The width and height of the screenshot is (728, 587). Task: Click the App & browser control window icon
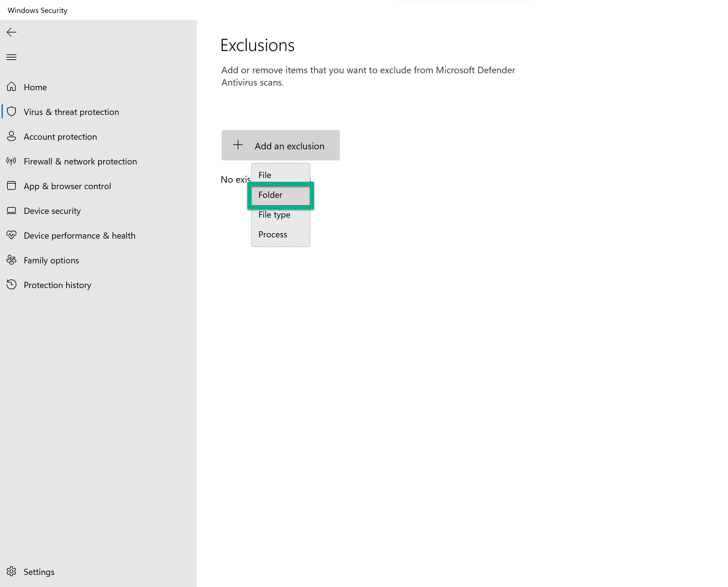coord(11,186)
